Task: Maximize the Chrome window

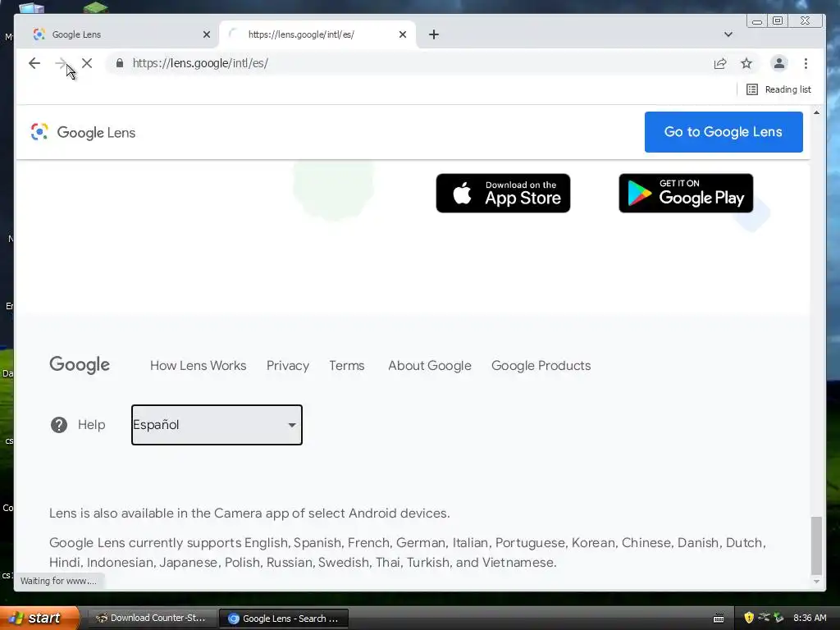Action: pyautogui.click(x=778, y=21)
